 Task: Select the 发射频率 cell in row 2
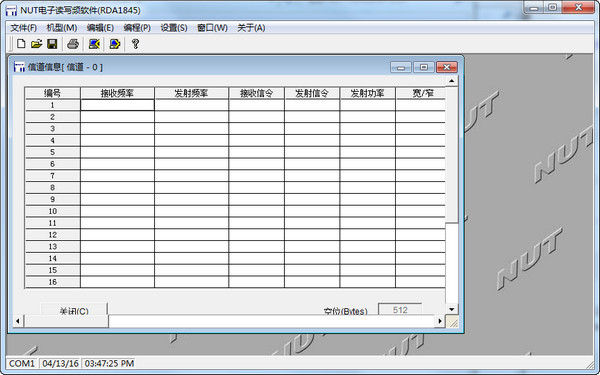(x=191, y=117)
